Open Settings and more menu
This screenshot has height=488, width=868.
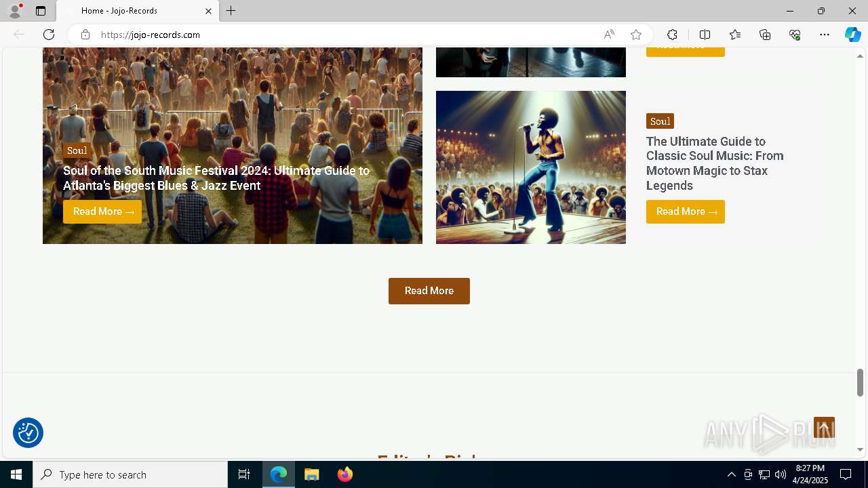[825, 35]
